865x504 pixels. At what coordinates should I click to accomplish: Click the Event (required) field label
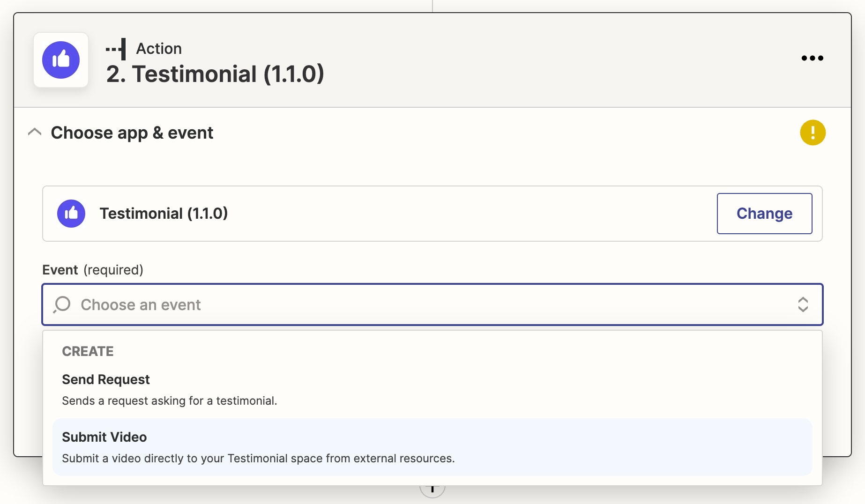[93, 270]
